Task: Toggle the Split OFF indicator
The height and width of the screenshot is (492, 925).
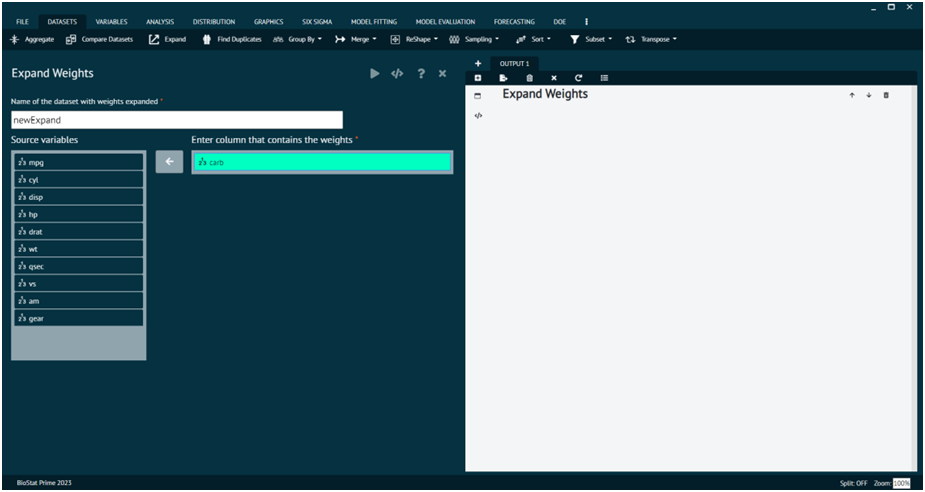Action: coord(853,483)
